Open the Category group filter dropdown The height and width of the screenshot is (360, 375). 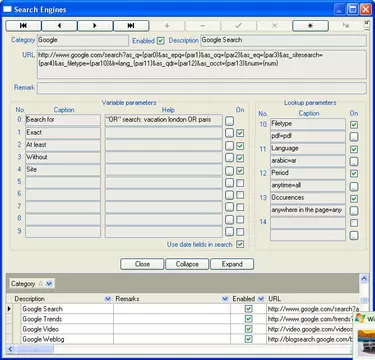[49, 284]
